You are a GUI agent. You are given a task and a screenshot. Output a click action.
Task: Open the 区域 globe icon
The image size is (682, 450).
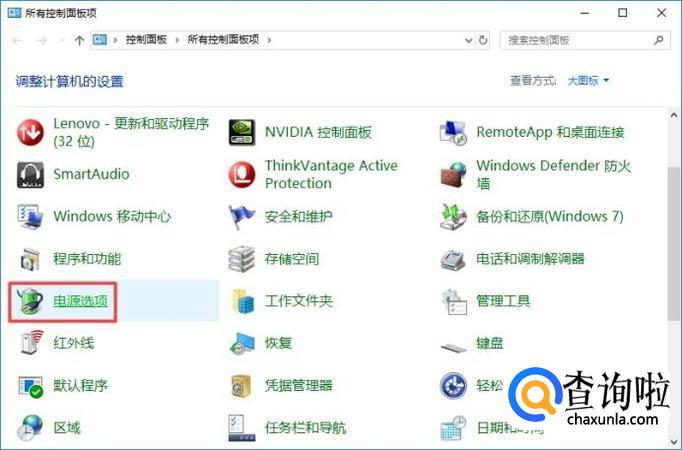(x=30, y=428)
